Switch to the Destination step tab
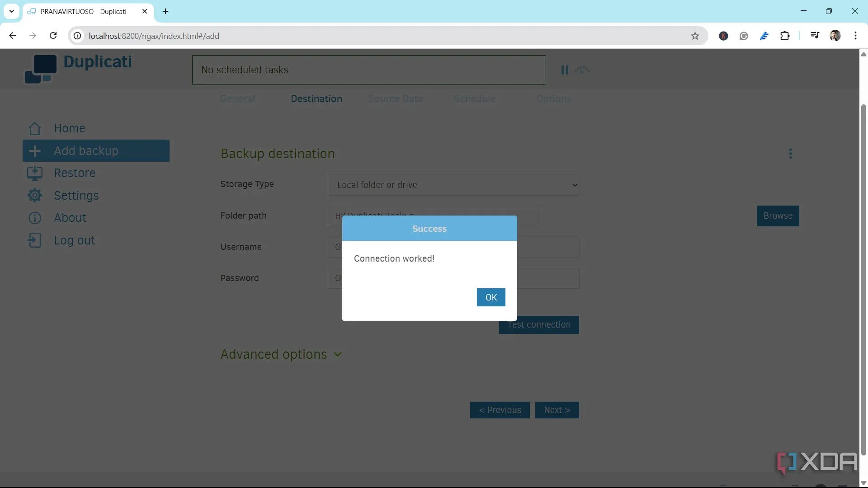 tap(316, 99)
